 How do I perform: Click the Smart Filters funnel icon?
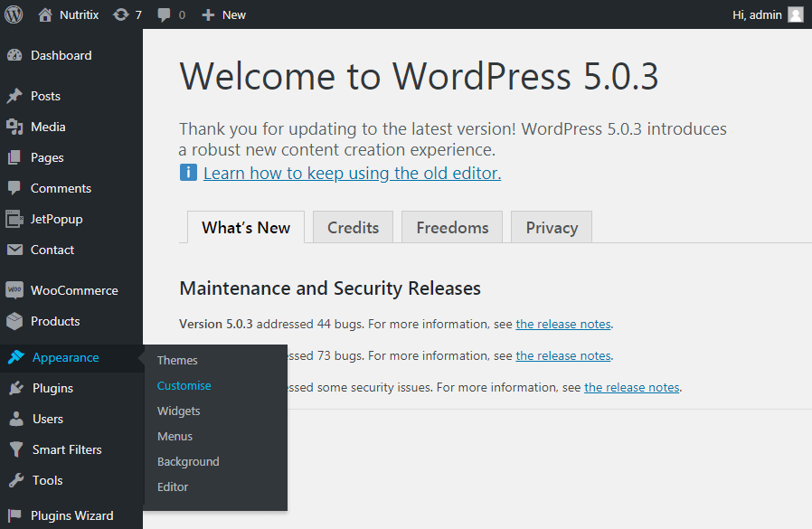[x=16, y=449]
